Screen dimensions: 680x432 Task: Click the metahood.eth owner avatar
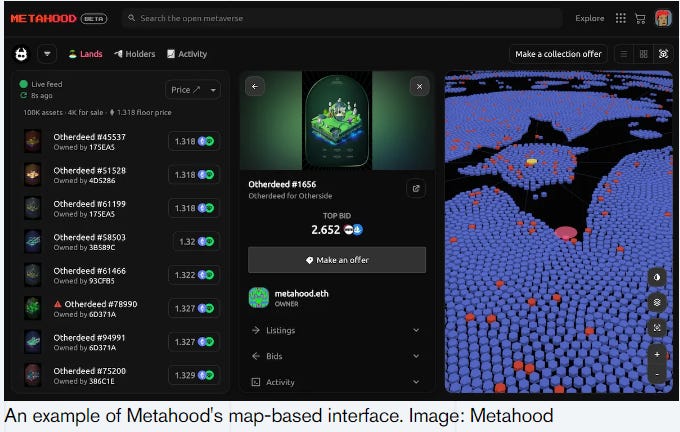point(259,298)
